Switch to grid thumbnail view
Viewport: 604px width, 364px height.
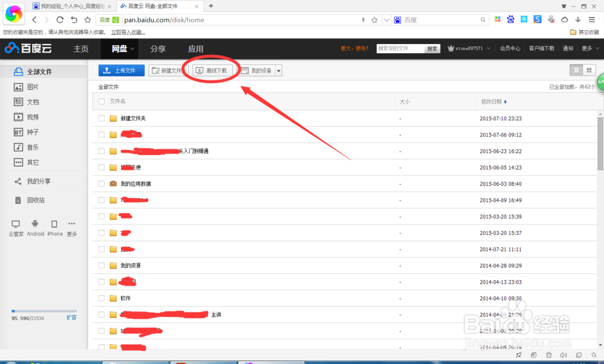pos(589,71)
